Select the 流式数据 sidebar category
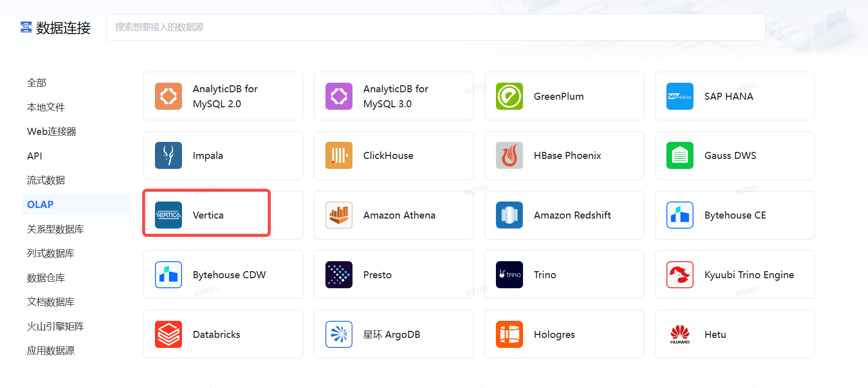The image size is (868, 388). coord(46,180)
